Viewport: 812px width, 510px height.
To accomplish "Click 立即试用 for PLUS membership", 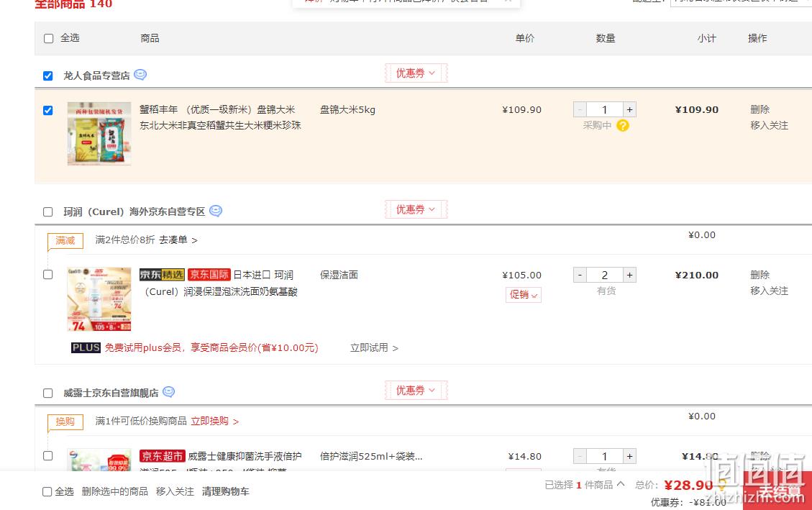I will click(375, 347).
